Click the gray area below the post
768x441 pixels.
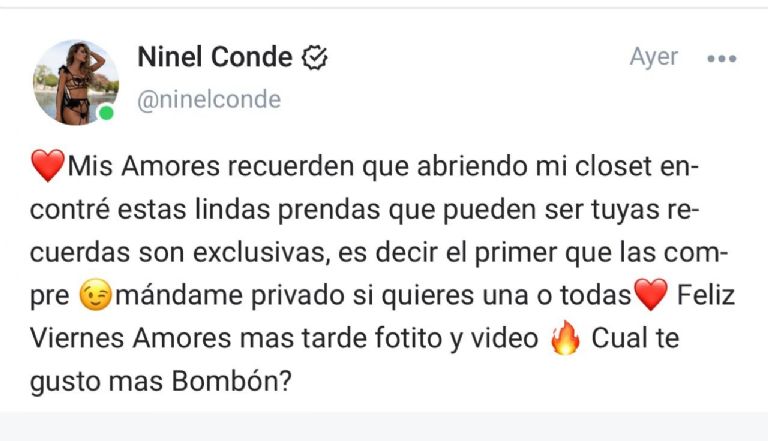pos(384,426)
